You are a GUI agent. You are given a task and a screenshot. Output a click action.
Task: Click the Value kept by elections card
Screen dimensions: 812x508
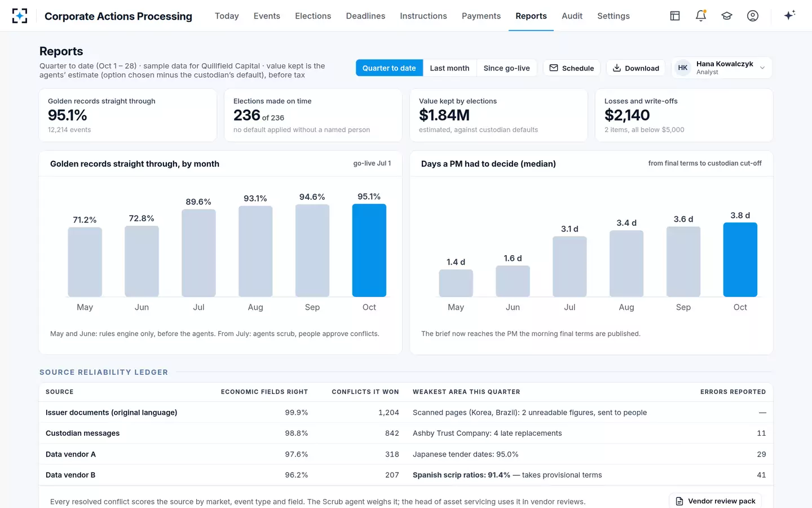498,115
